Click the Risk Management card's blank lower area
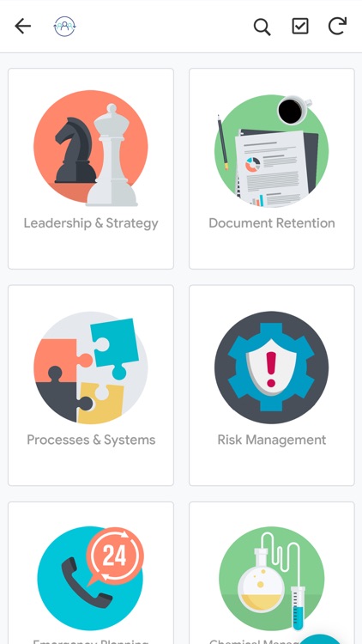The height and width of the screenshot is (644, 362). coord(272,466)
